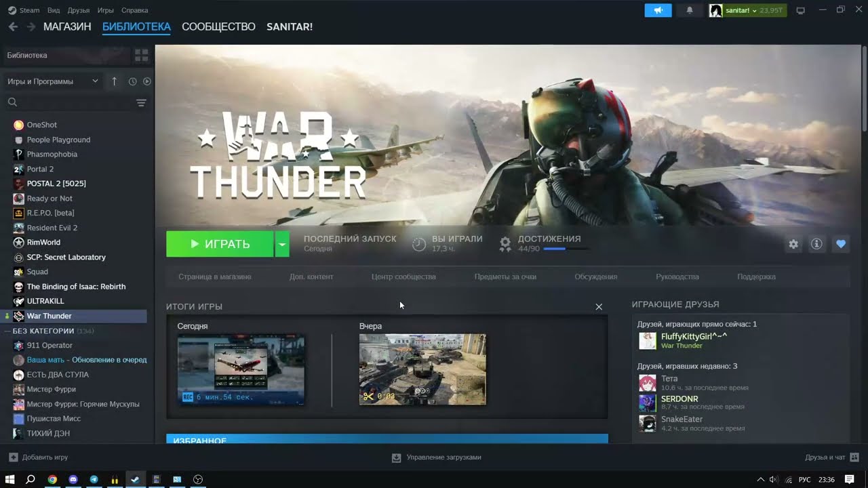The width and height of the screenshot is (868, 488).
Task: Switch to Big Picture mode icon
Action: point(801,10)
